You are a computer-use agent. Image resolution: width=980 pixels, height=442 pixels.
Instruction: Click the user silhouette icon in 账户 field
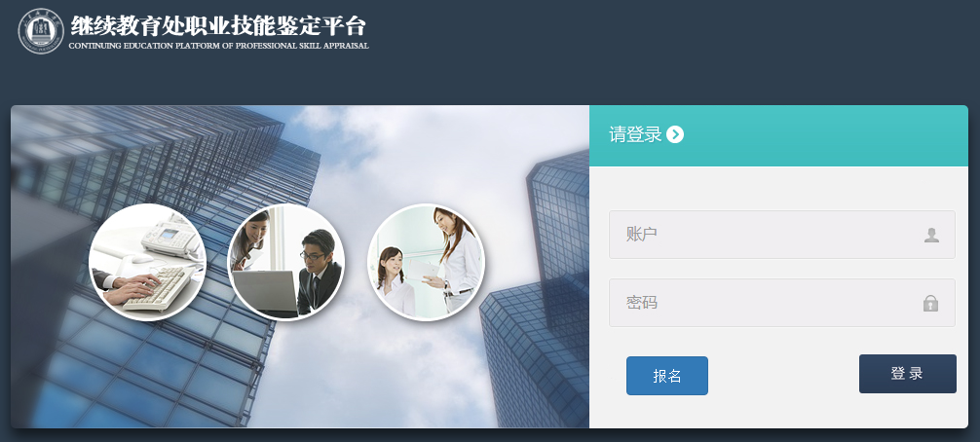931,236
